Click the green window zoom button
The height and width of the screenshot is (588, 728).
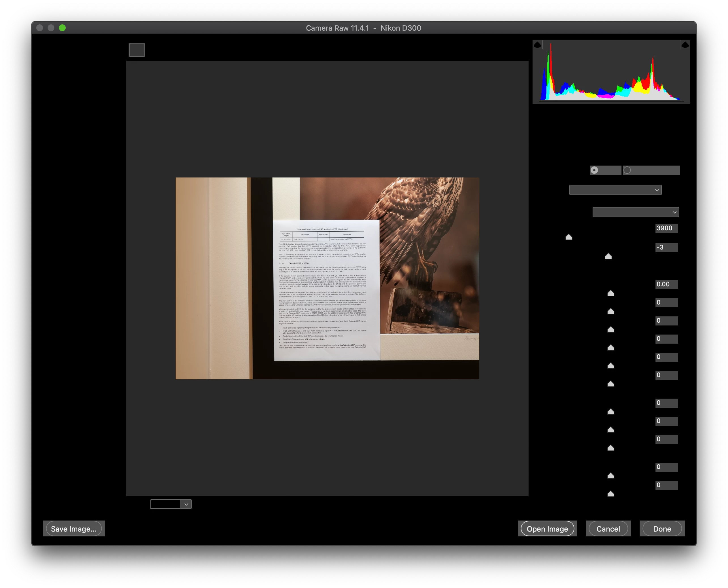coord(62,28)
